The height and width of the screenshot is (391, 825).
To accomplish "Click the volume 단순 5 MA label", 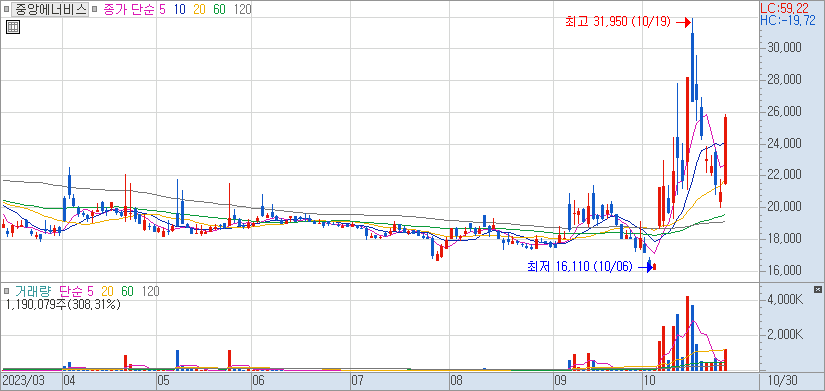I will coord(77,291).
